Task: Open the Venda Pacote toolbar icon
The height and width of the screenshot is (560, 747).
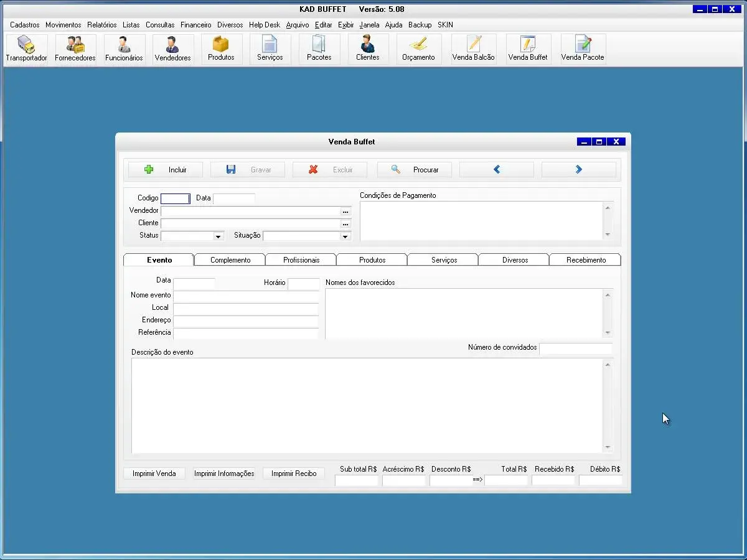Action: [583, 49]
